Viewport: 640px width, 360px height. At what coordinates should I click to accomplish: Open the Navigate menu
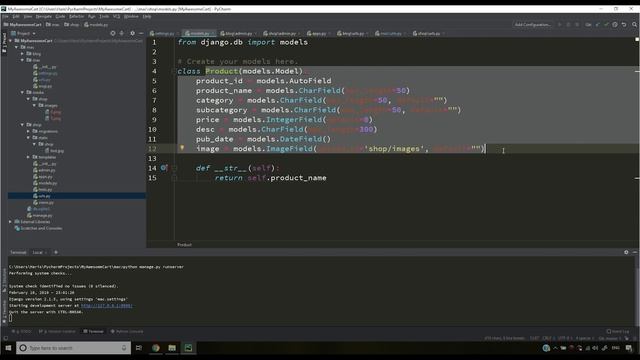(x=44, y=16)
